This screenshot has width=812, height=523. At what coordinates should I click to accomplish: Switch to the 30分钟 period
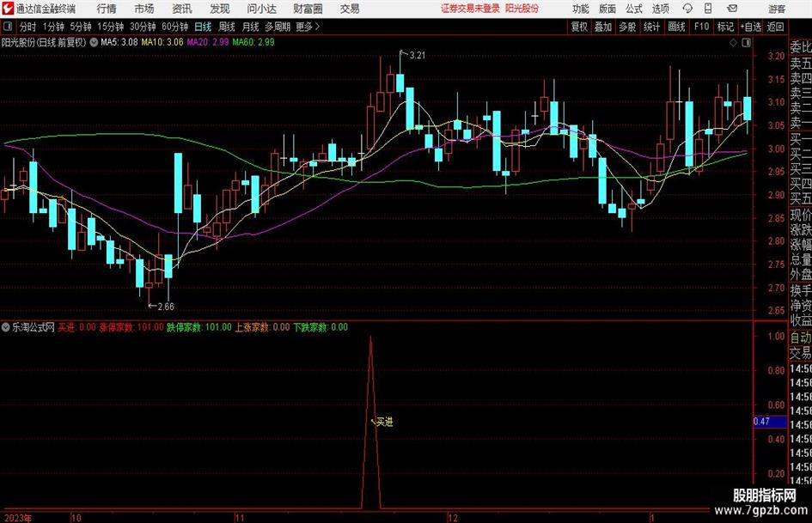(143, 27)
